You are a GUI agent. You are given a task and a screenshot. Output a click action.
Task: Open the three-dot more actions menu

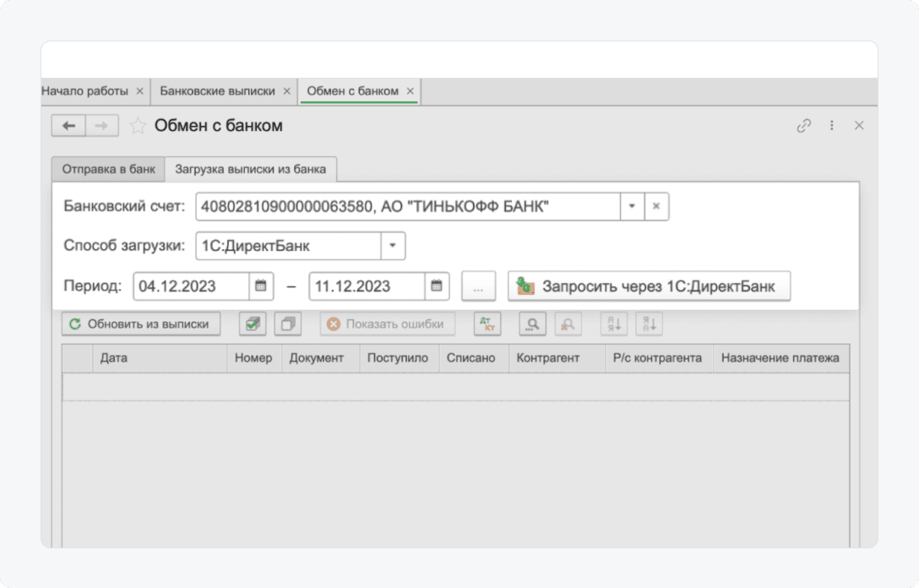tap(831, 126)
